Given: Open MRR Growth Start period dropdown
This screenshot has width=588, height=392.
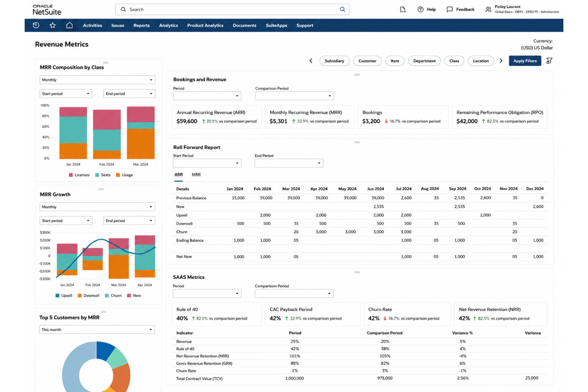Looking at the screenshot, I should pos(66,220).
